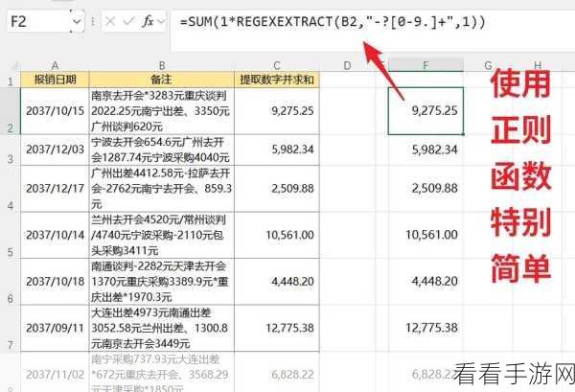Image resolution: width=575 pixels, height=392 pixels.
Task: Select column F cell 5,982.34
Action: tap(425, 150)
